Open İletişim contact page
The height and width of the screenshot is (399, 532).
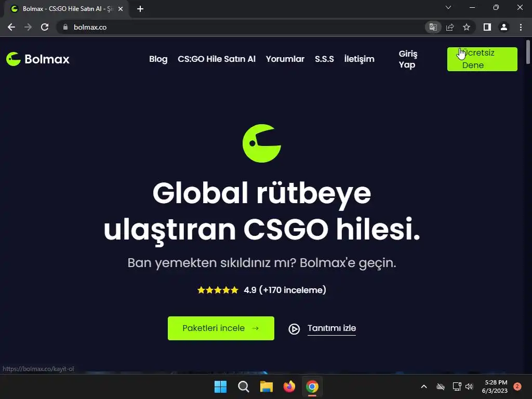[360, 59]
